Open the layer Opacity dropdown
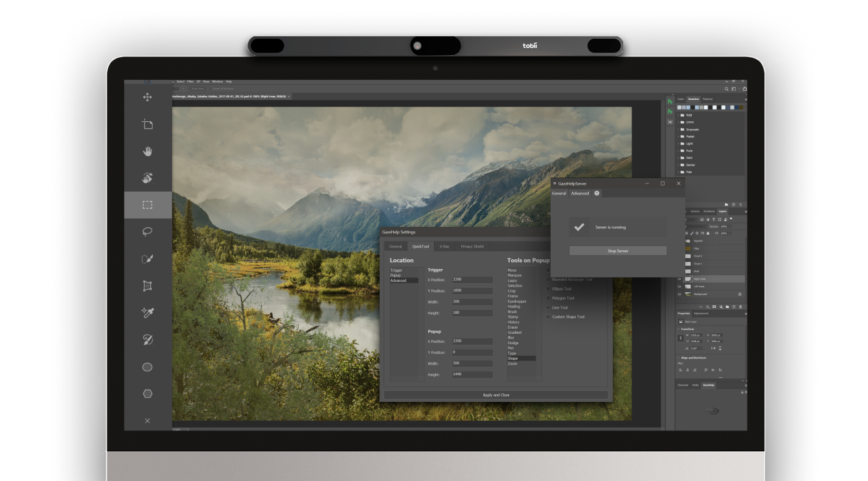 (x=730, y=227)
